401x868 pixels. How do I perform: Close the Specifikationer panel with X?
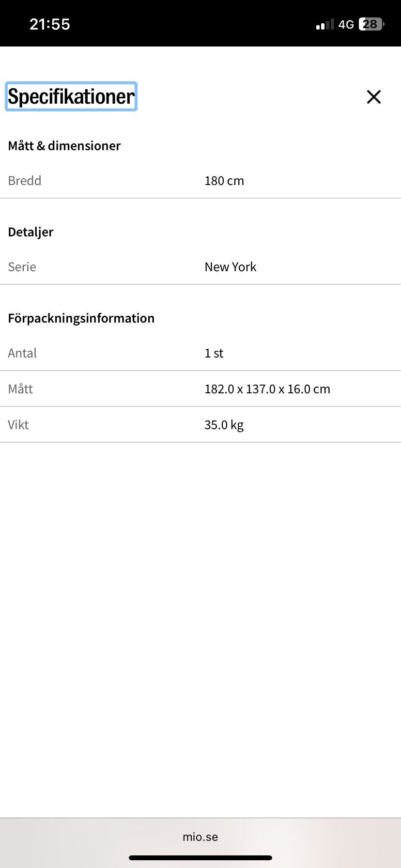(x=374, y=97)
